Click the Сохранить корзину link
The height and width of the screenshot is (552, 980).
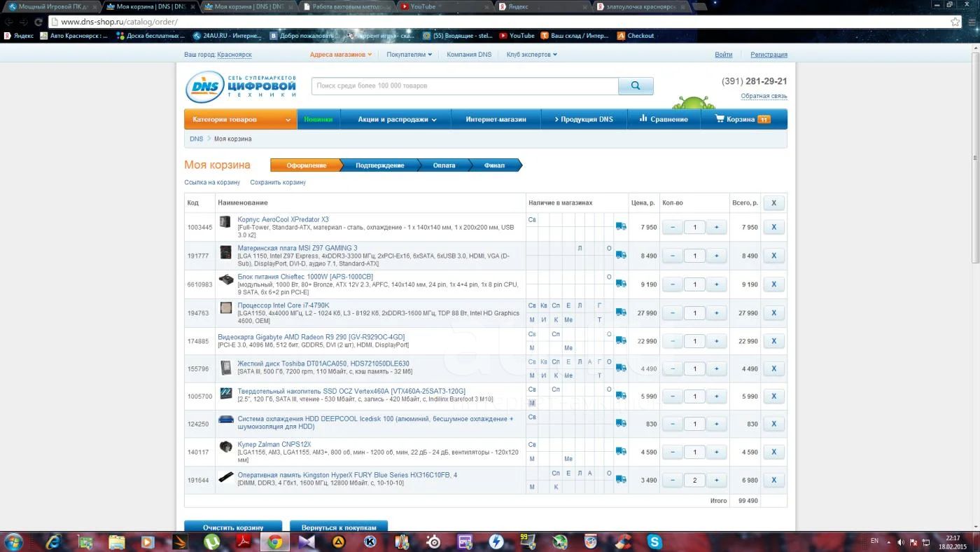(x=278, y=182)
